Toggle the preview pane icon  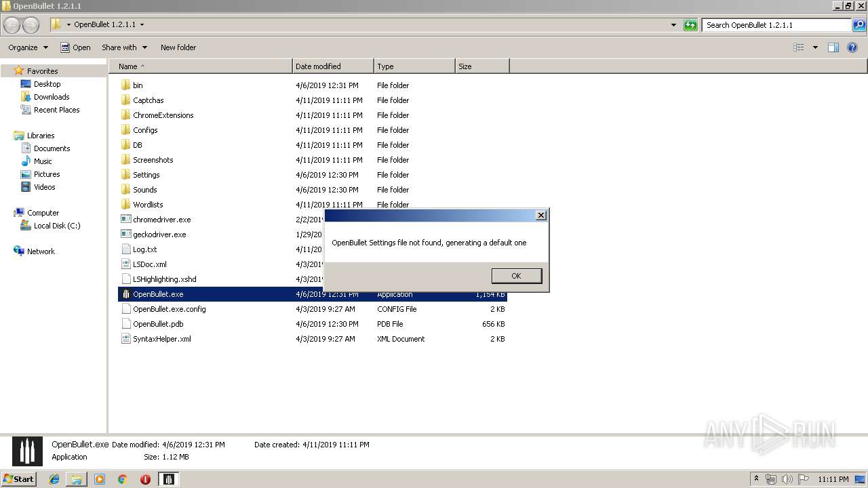pos(833,47)
